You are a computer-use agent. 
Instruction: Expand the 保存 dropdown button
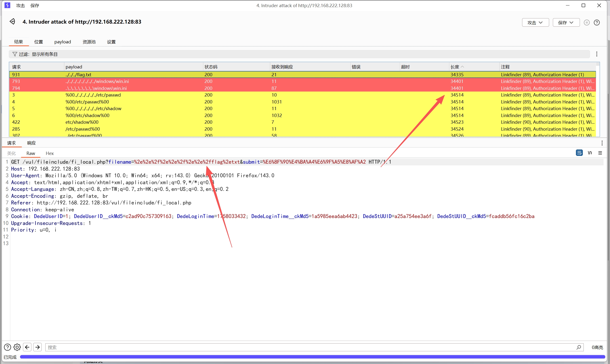pyautogui.click(x=566, y=23)
